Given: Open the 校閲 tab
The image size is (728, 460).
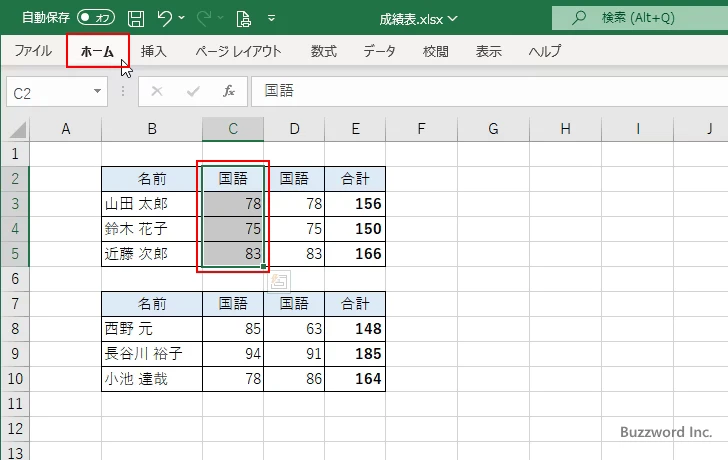Looking at the screenshot, I should click(436, 51).
